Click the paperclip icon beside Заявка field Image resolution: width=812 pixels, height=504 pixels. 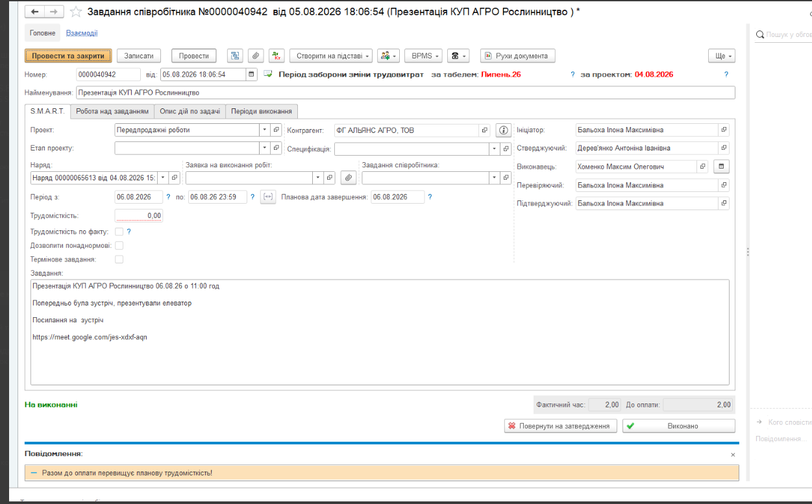click(x=349, y=177)
